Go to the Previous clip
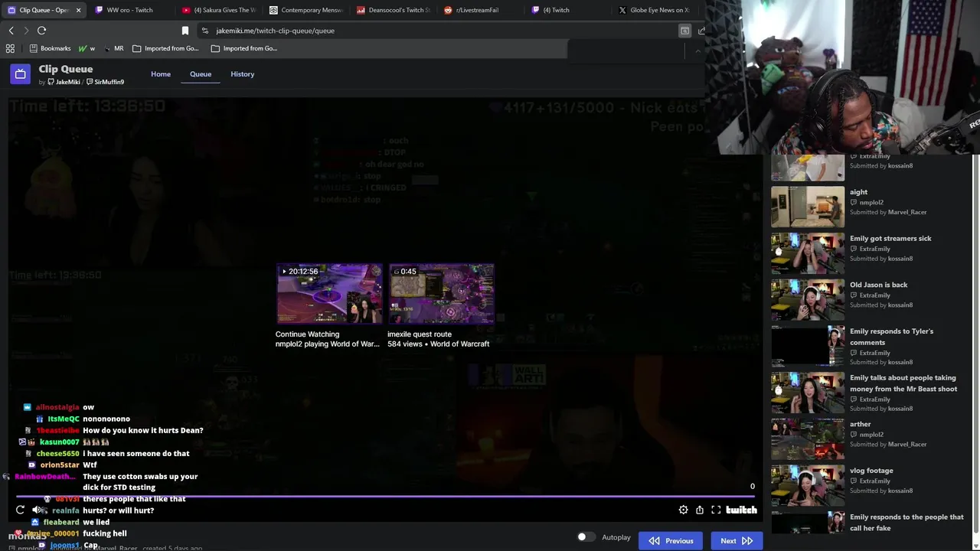This screenshot has width=980, height=551. pos(671,540)
